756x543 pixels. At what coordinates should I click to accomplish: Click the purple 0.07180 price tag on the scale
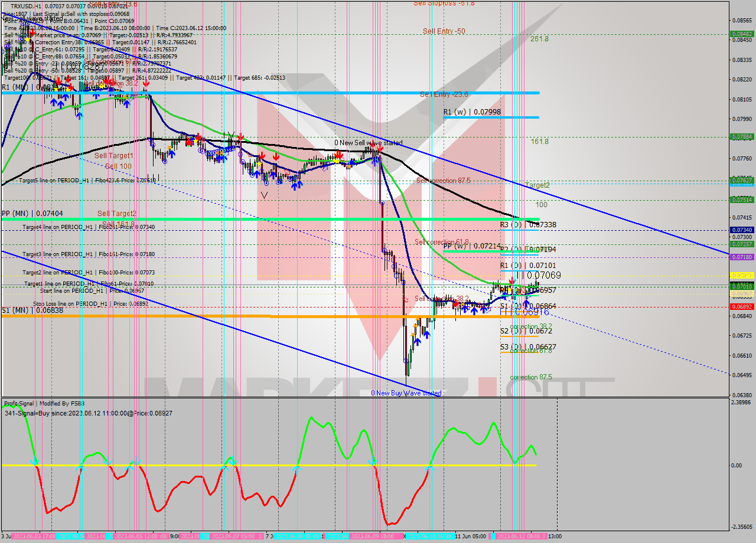coord(742,256)
